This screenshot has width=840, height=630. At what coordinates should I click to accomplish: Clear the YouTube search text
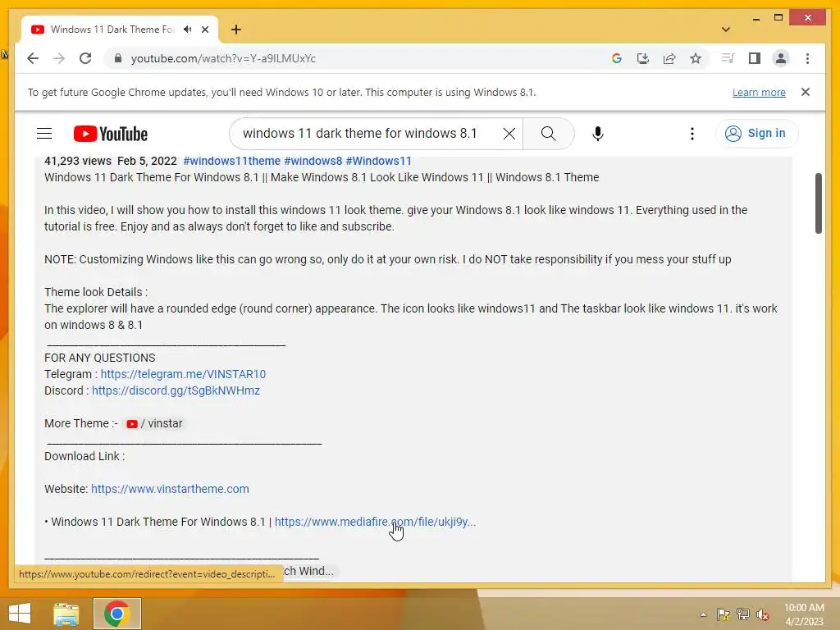click(509, 134)
